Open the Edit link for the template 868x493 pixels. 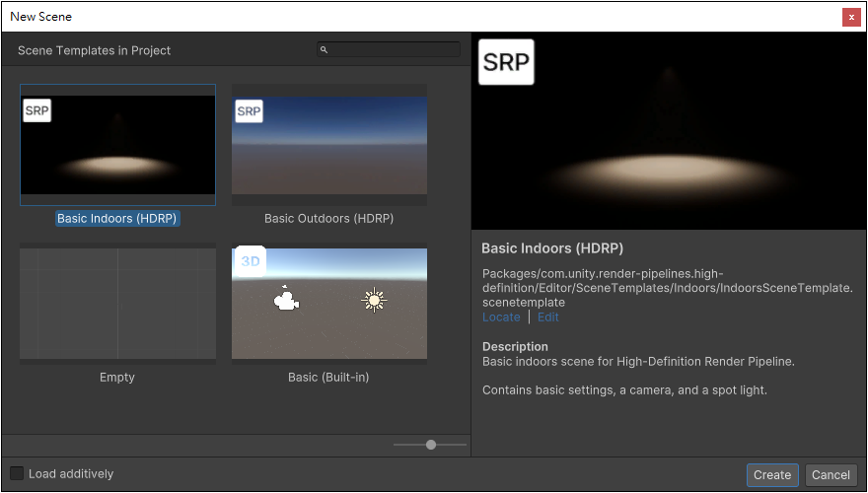[547, 317]
